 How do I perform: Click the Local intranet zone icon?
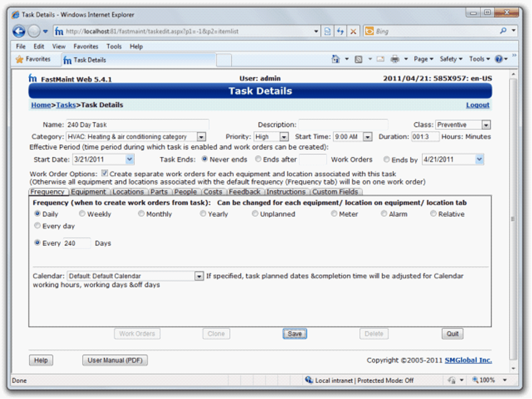(x=308, y=380)
